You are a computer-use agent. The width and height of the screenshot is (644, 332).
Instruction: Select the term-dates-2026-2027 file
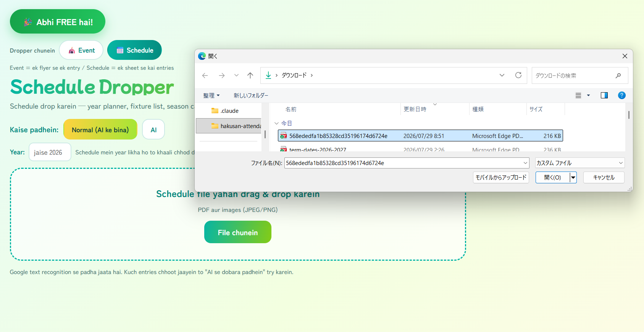(318, 149)
